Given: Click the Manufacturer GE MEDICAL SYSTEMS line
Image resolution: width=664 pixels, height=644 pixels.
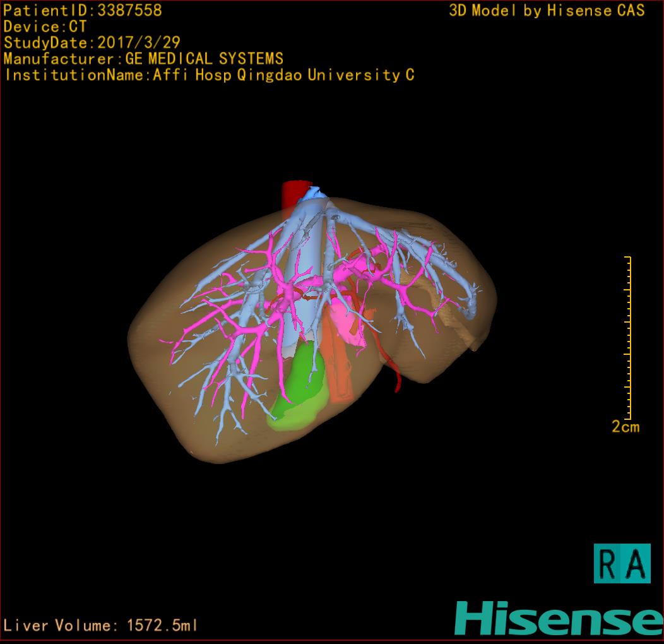Looking at the screenshot, I should pyautogui.click(x=143, y=59).
